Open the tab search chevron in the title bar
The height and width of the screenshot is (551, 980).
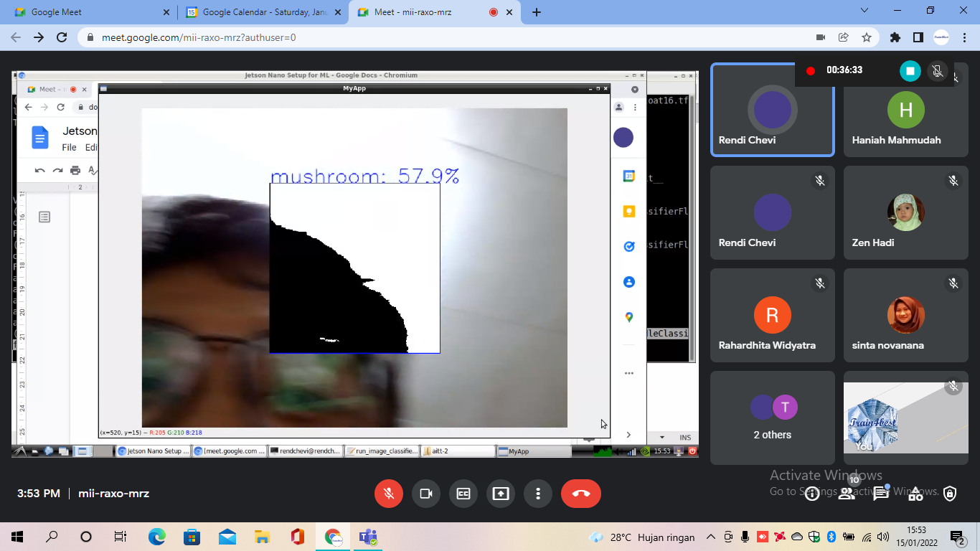tap(864, 10)
